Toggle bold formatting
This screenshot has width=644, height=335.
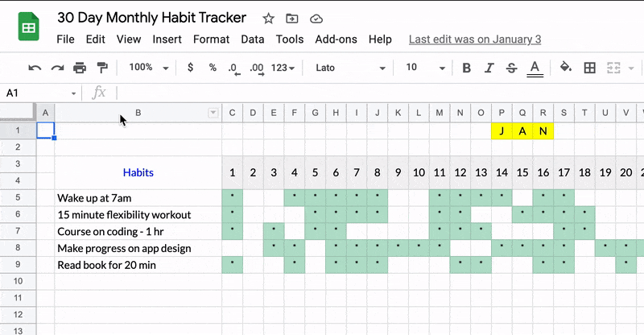(x=466, y=68)
